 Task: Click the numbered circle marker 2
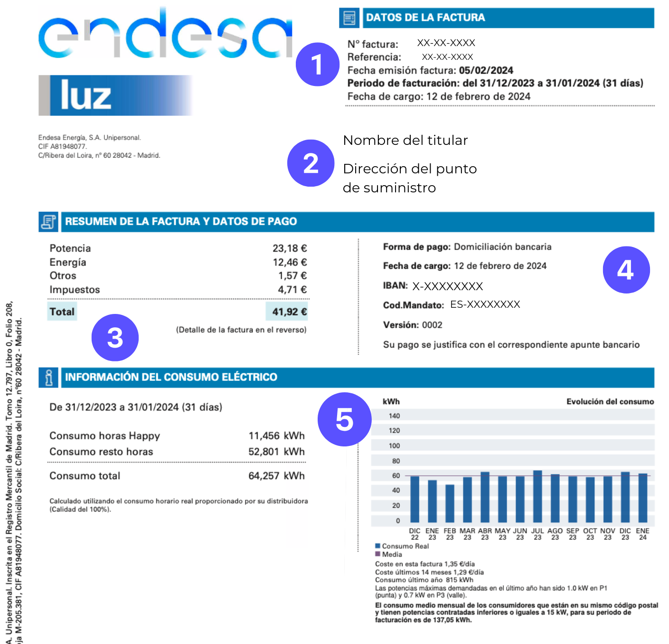tap(311, 163)
